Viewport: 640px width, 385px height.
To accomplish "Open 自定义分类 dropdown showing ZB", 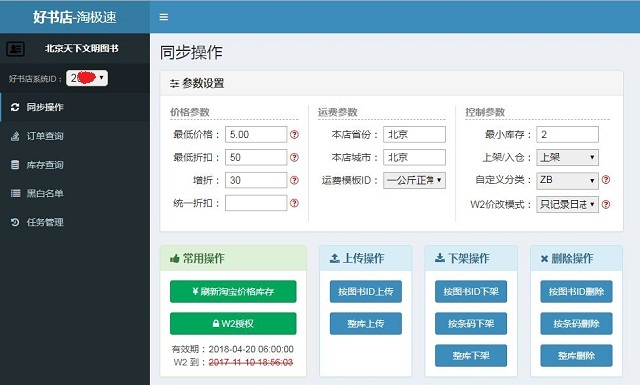I will [x=567, y=180].
